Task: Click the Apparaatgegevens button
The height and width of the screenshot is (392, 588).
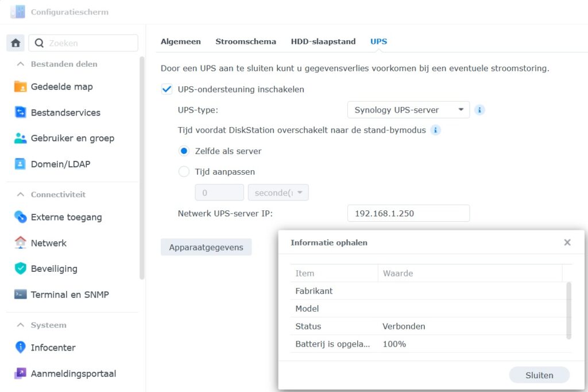Action: [x=206, y=248]
